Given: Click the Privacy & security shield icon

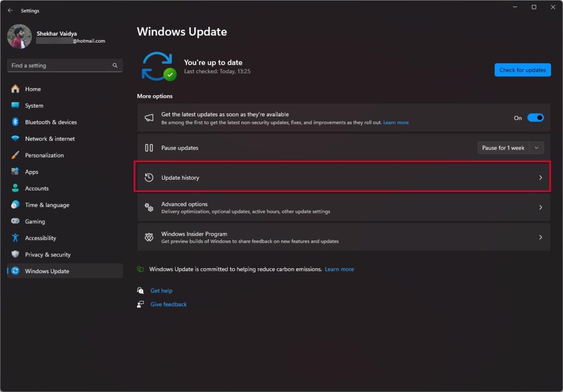Looking at the screenshot, I should 15,255.
